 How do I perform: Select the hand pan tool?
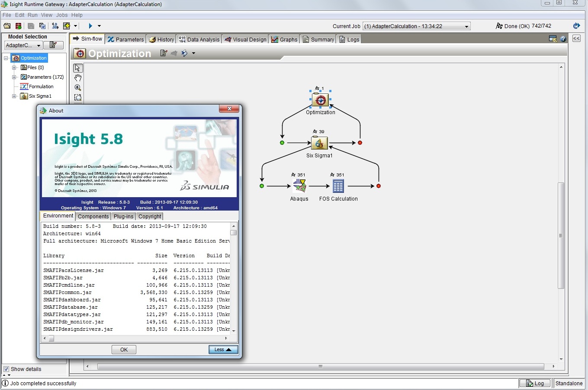pyautogui.click(x=78, y=78)
